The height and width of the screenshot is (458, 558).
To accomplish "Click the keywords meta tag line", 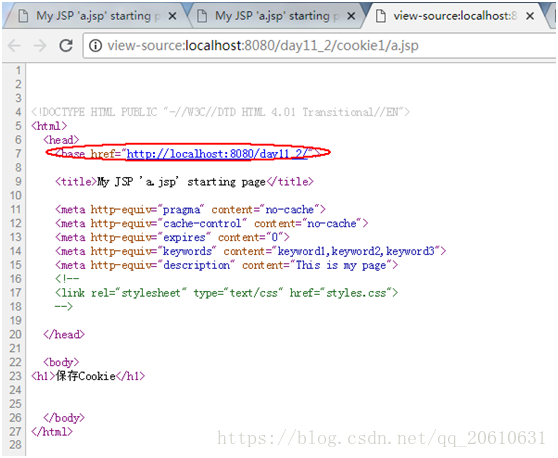I will [x=251, y=251].
